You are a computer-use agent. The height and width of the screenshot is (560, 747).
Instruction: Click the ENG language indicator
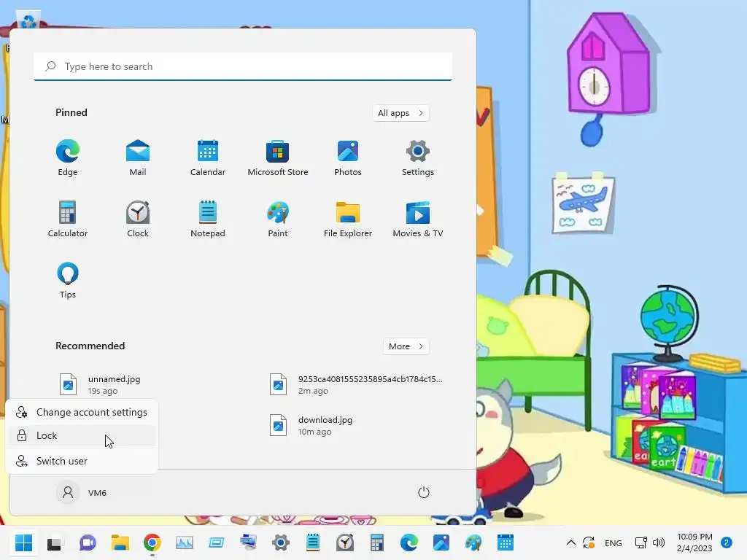pos(613,542)
